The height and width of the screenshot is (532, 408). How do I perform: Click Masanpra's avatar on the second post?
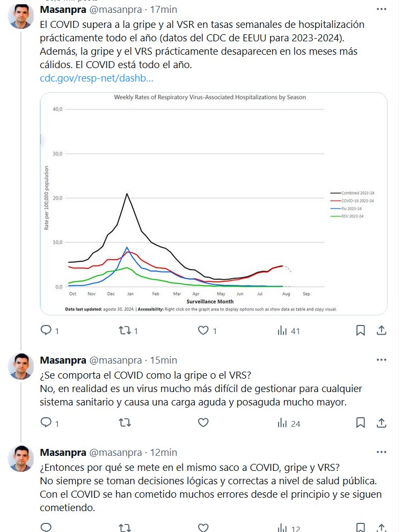click(21, 367)
